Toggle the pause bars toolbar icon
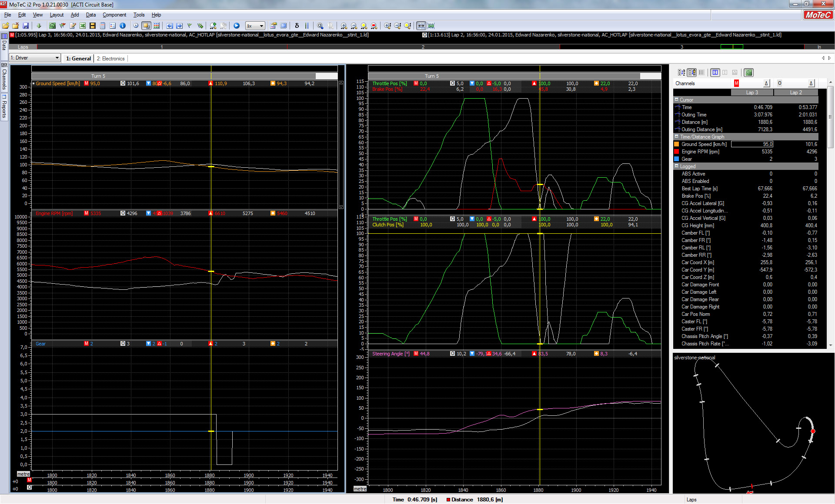This screenshot has height=504, width=835. click(x=307, y=26)
